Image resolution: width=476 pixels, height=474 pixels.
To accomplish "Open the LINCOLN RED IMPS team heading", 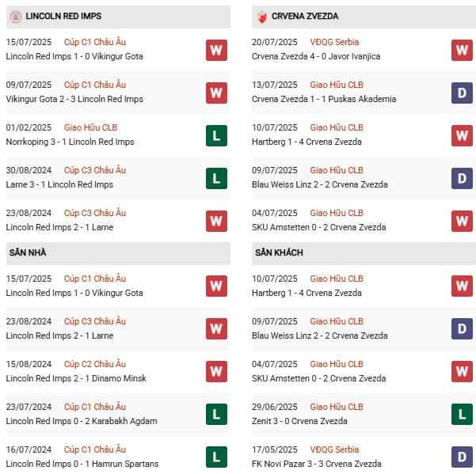I will coord(63,16).
